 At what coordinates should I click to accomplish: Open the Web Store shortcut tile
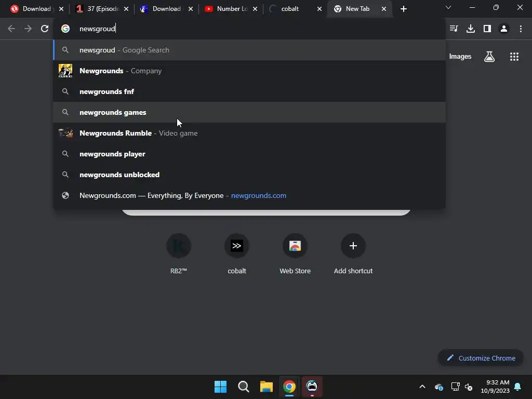(x=295, y=254)
